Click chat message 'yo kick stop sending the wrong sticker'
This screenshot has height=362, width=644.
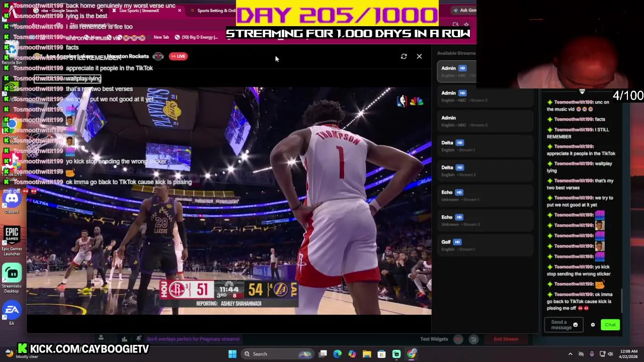tap(579, 270)
